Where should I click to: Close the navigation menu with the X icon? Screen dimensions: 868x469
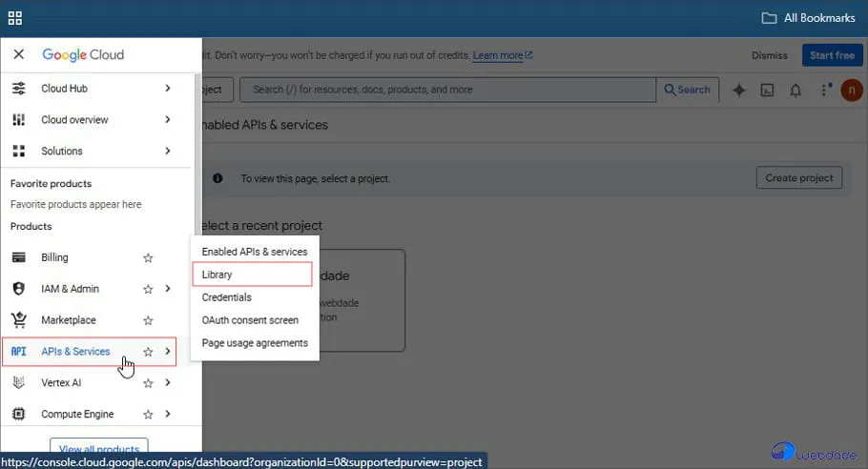click(x=18, y=54)
